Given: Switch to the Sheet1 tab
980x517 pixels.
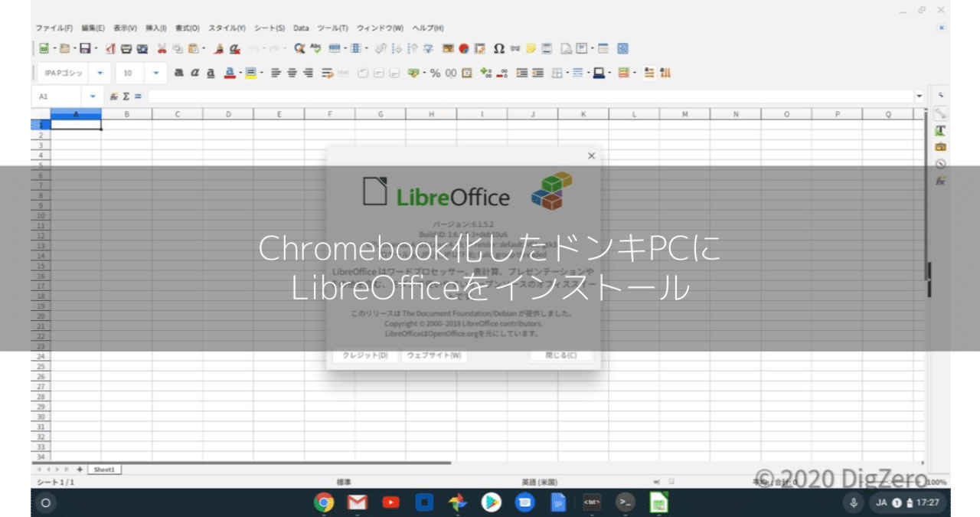Looking at the screenshot, I should 104,470.
